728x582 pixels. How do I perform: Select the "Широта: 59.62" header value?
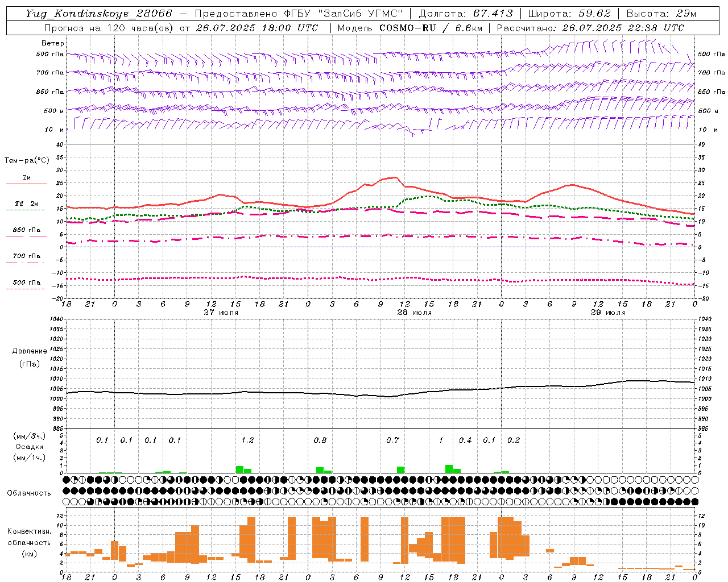click(569, 14)
